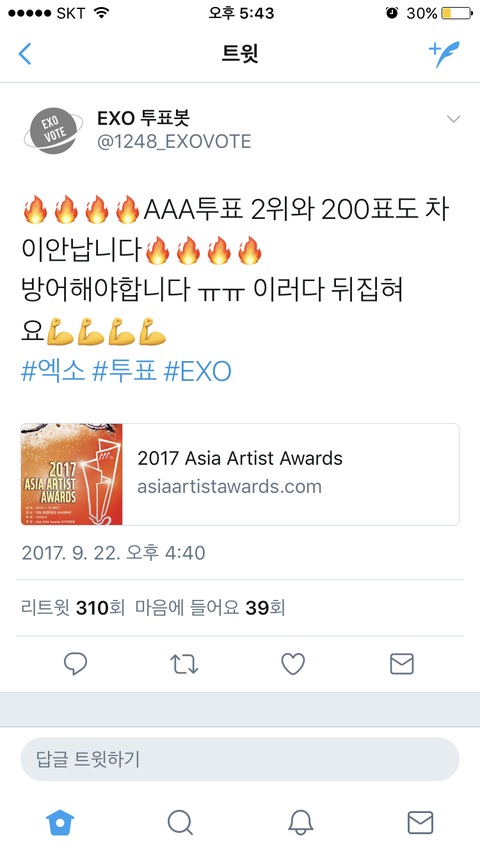Open the 2017 Asia Artist Awards link card
Image resolution: width=480 pixels, height=854 pixels.
pos(240,474)
